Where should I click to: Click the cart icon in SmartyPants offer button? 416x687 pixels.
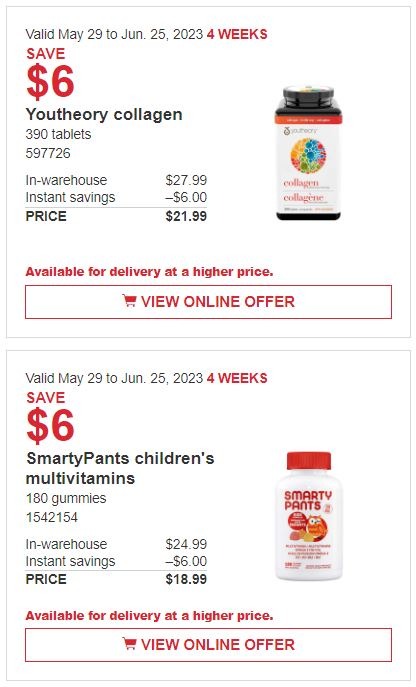(x=129, y=644)
